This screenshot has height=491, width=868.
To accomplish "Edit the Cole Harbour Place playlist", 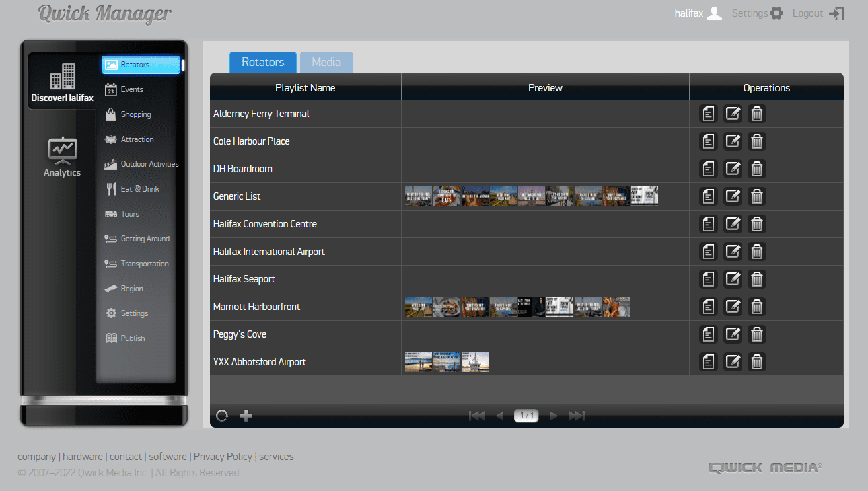I will pyautogui.click(x=733, y=141).
